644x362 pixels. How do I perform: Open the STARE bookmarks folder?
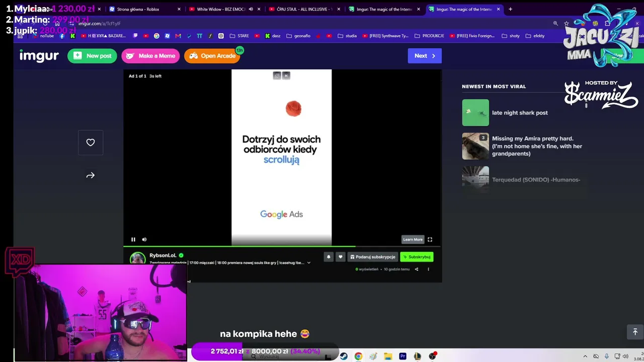239,36
